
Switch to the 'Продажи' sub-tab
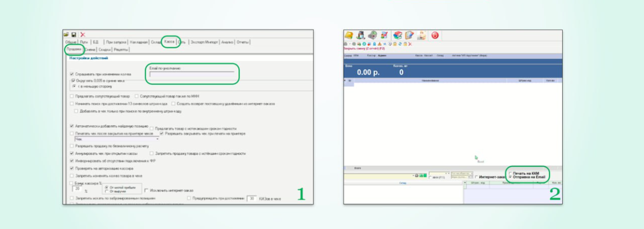73,49
